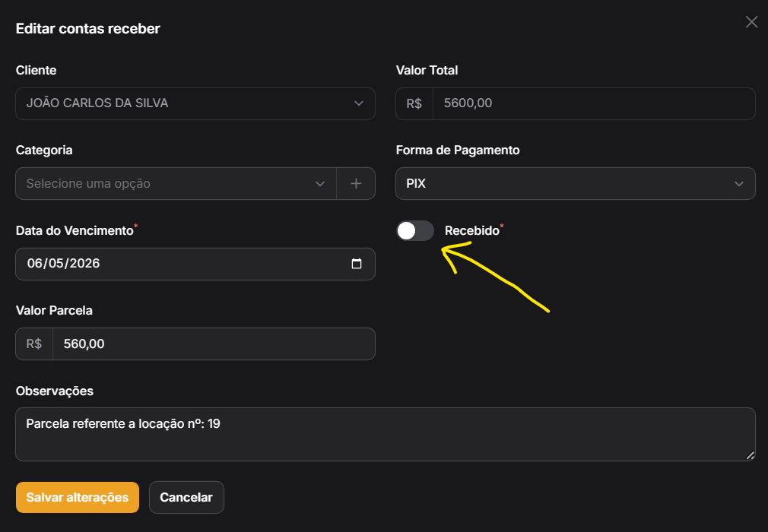The height and width of the screenshot is (532, 768).
Task: Click the Valor Total label
Action: pos(427,71)
